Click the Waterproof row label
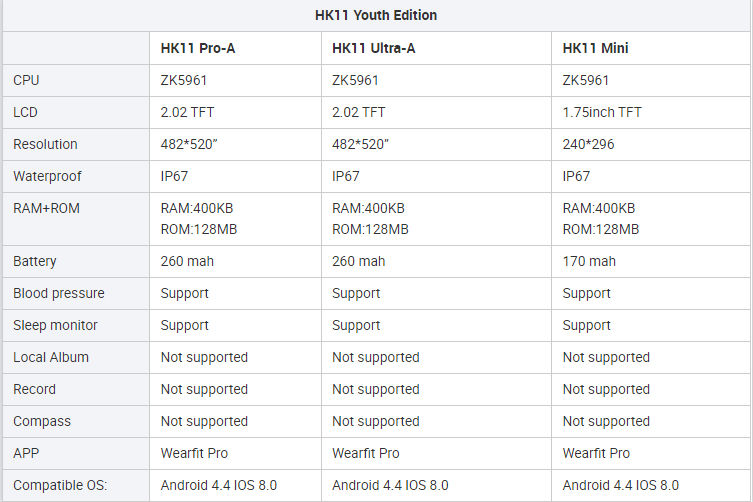The height and width of the screenshot is (502, 753). click(47, 176)
